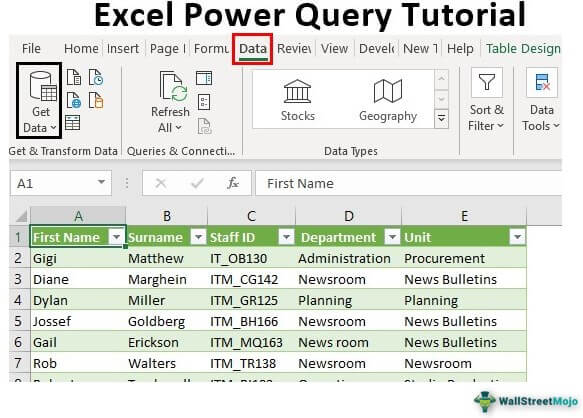The width and height of the screenshot is (583, 418).
Task: Click the From Text/CSV icon
Action: tap(74, 77)
